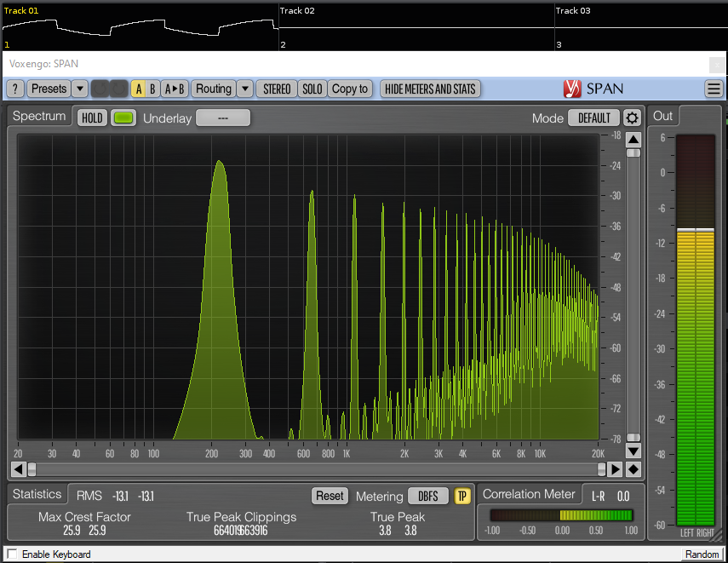Select state B
Screen dimensions: 728x563
click(152, 89)
